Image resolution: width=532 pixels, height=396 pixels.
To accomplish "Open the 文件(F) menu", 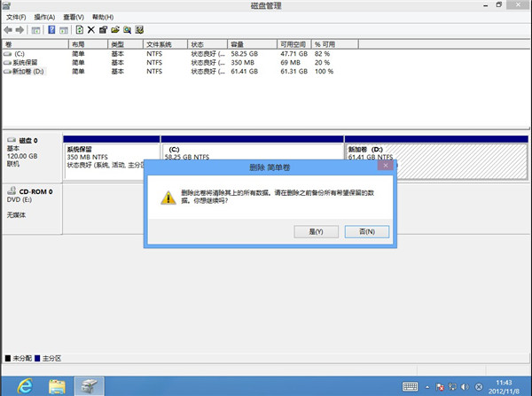I will (x=17, y=17).
